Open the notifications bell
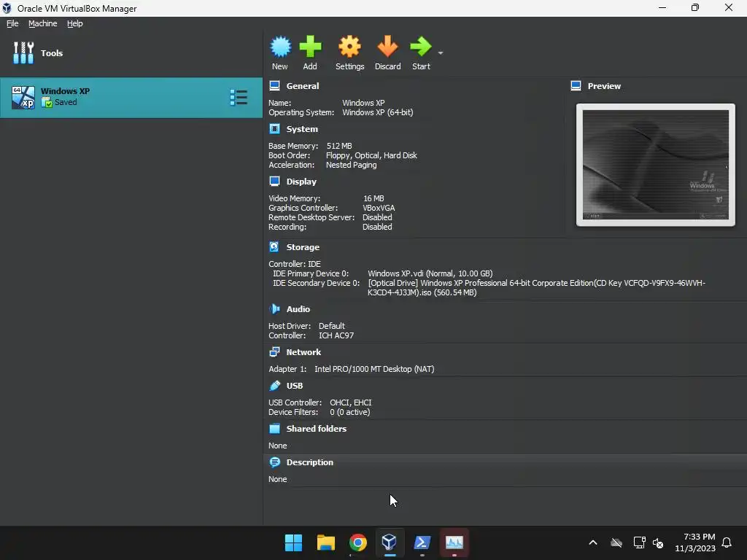This screenshot has height=560, width=747. (x=727, y=542)
